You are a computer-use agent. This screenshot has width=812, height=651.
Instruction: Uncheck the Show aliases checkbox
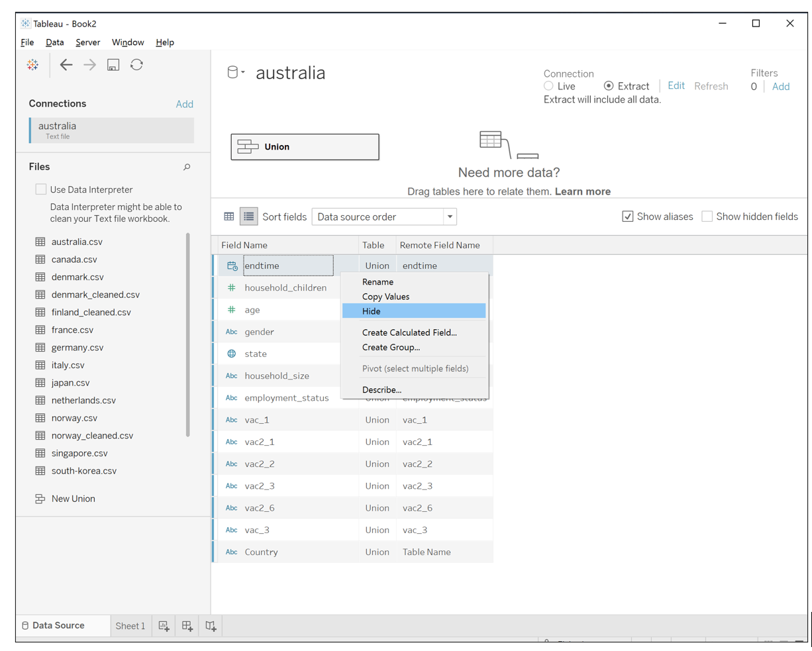pos(628,217)
